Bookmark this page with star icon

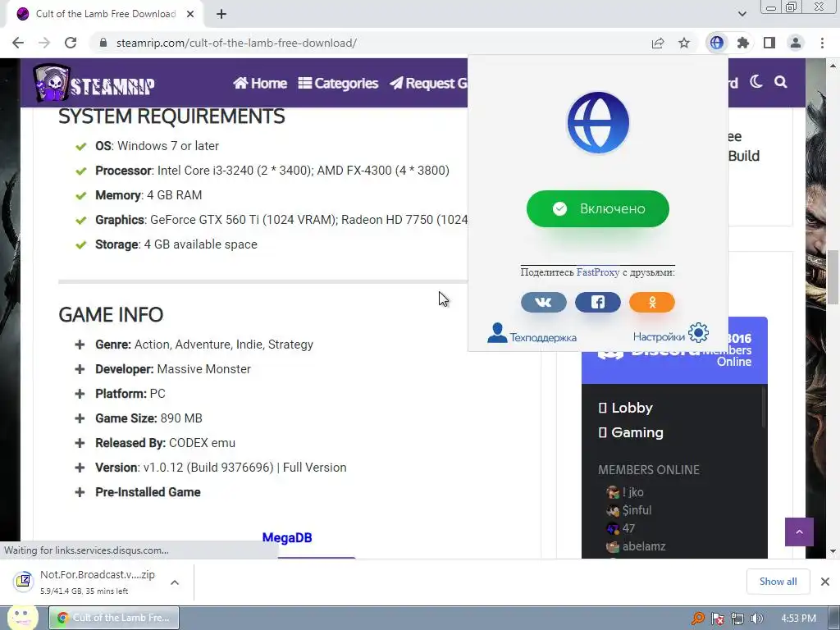(x=684, y=43)
